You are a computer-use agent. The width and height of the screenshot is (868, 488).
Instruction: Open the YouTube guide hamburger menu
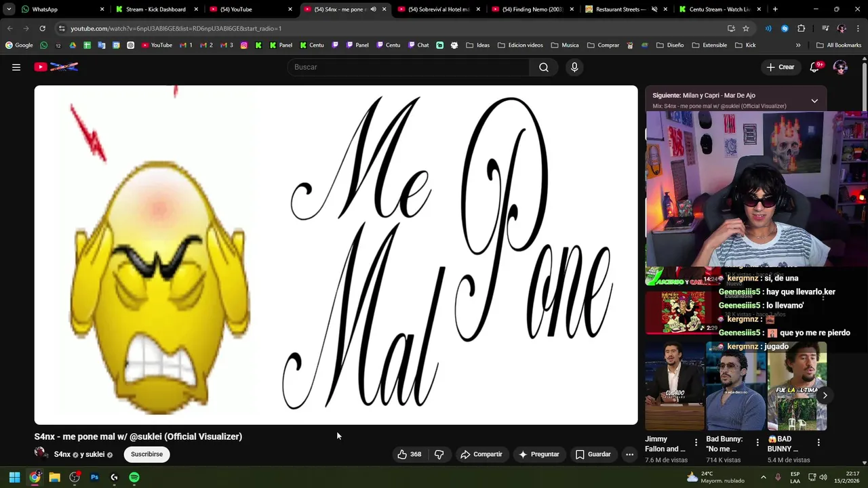tap(16, 67)
